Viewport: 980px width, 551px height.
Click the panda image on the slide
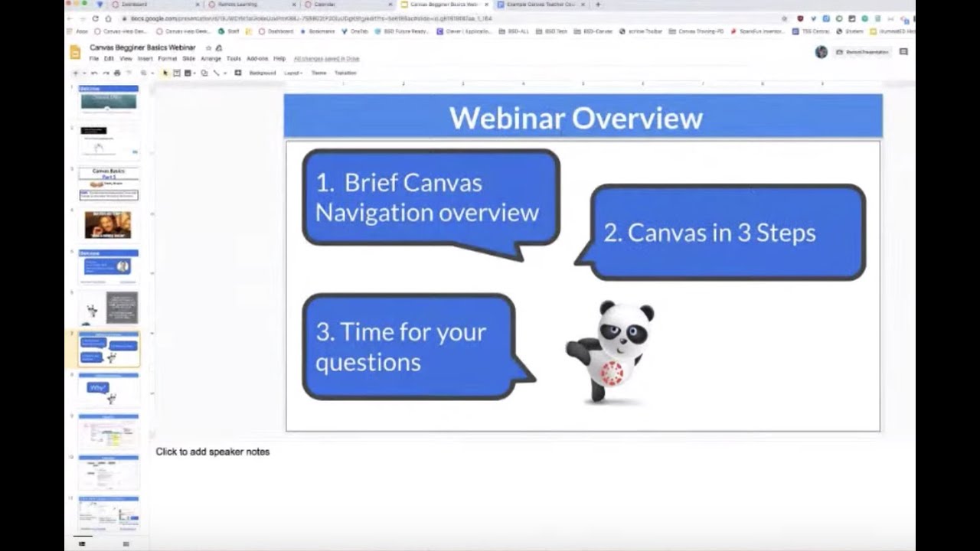(x=610, y=351)
